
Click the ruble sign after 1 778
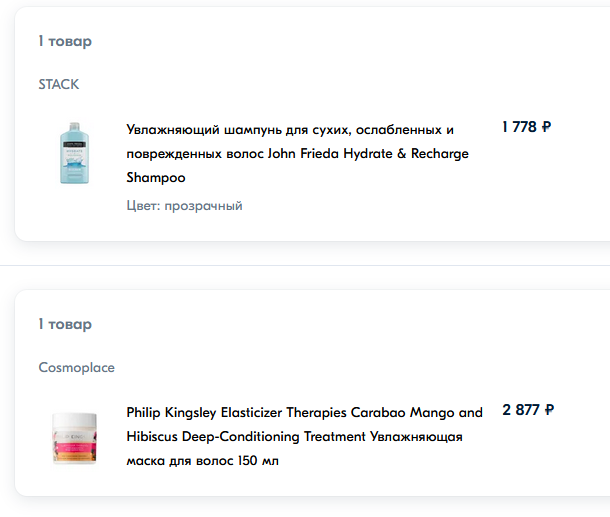(x=546, y=127)
